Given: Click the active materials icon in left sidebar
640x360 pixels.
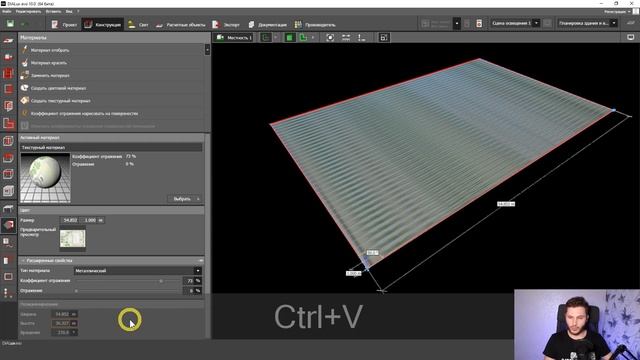Looking at the screenshot, I should click(8, 225).
